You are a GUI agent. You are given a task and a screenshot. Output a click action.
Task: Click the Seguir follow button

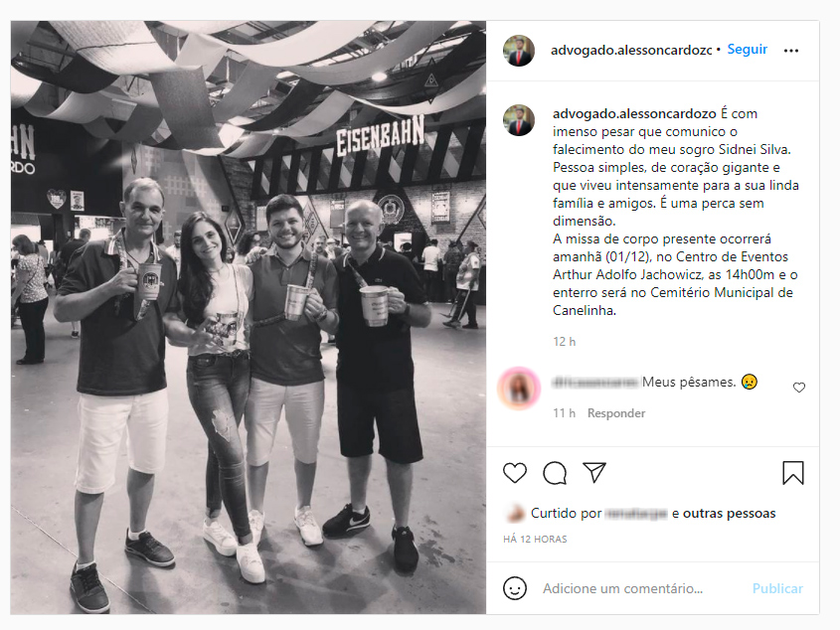click(747, 50)
